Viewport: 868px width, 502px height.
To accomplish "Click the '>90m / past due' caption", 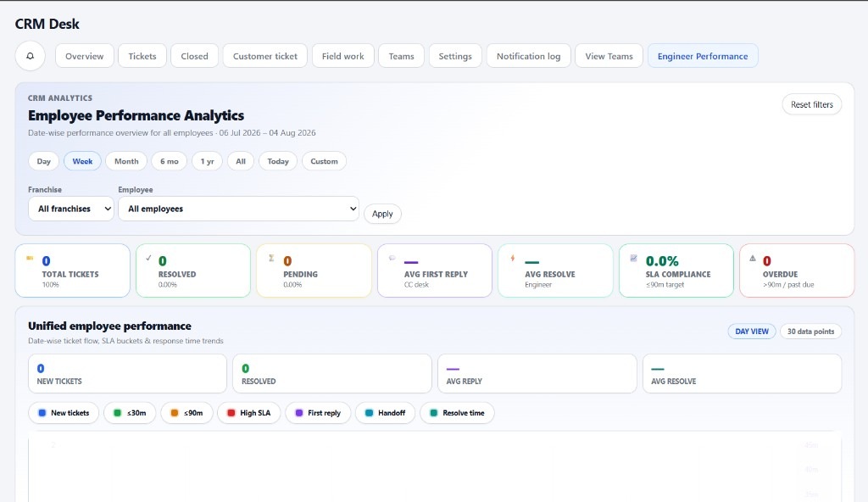I will coord(788,285).
